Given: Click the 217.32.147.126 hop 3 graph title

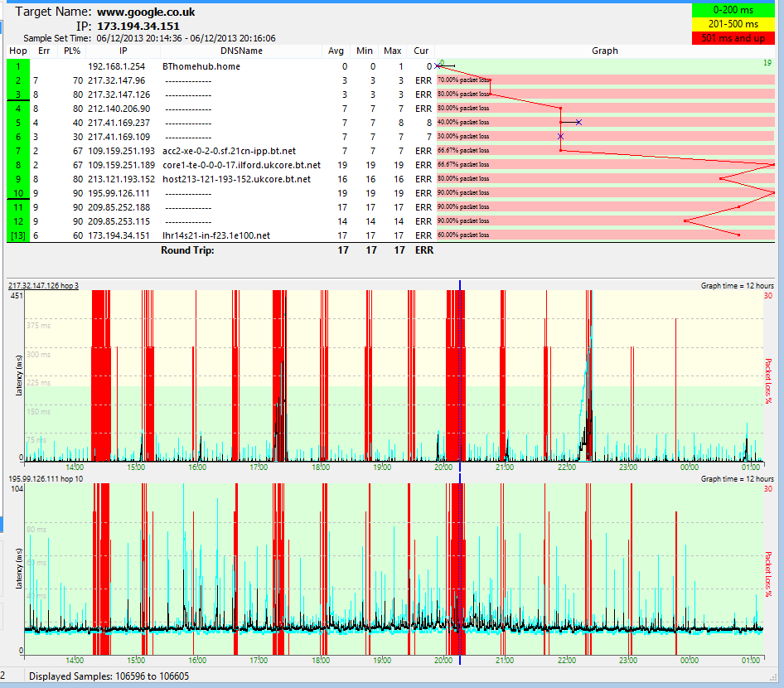Looking at the screenshot, I should click(x=43, y=286).
